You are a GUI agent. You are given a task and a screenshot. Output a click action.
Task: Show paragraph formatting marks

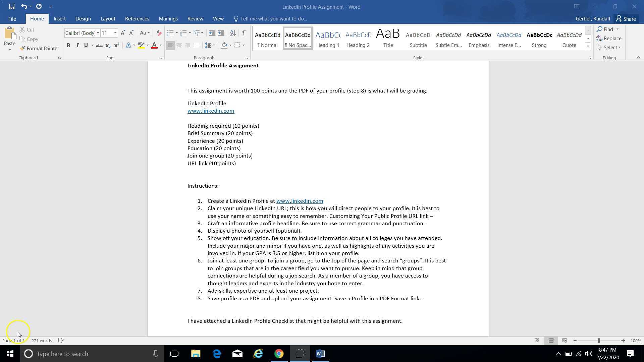pyautogui.click(x=244, y=33)
